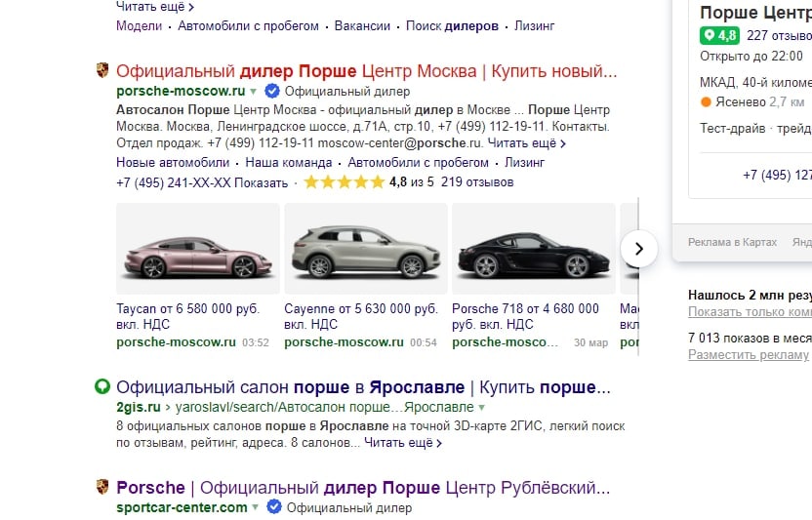Click the blue verified checkmark next to porsche-moscow.ru
Screen dimensions: 812x520
tap(272, 91)
